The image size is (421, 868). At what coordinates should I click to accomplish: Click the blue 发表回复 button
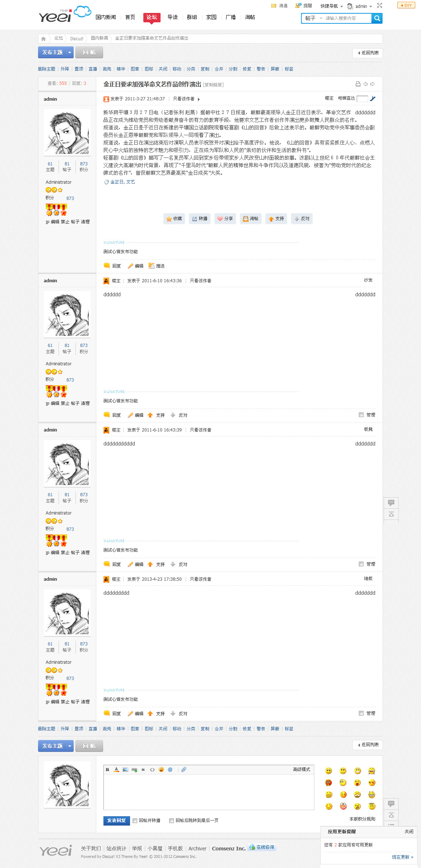tap(116, 821)
